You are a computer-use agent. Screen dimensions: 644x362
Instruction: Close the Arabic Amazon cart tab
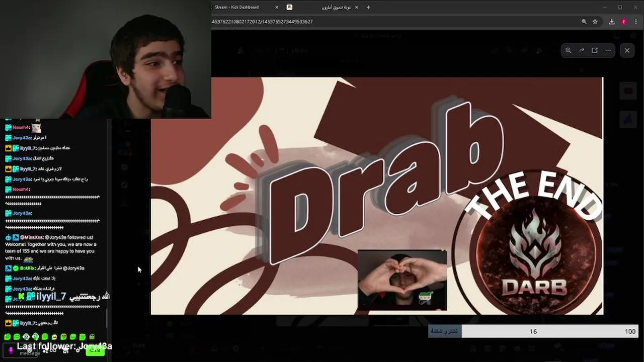tap(357, 7)
